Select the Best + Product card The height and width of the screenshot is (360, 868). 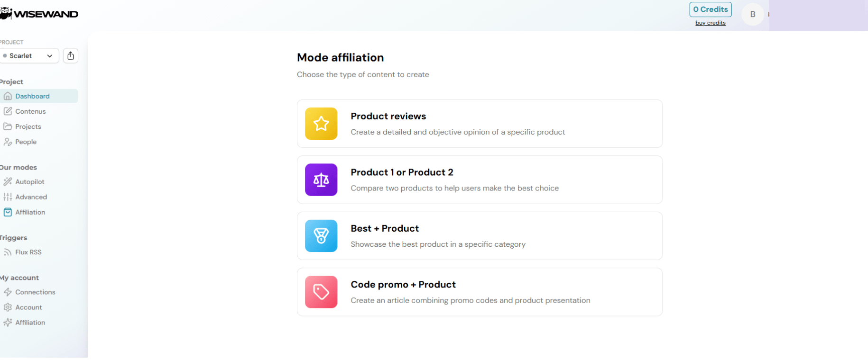click(479, 236)
